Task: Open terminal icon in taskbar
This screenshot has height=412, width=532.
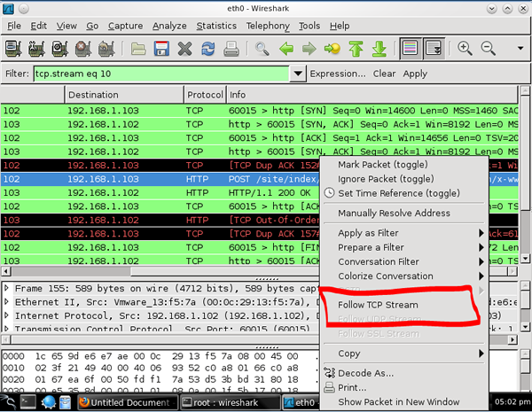Action: tap(27, 402)
